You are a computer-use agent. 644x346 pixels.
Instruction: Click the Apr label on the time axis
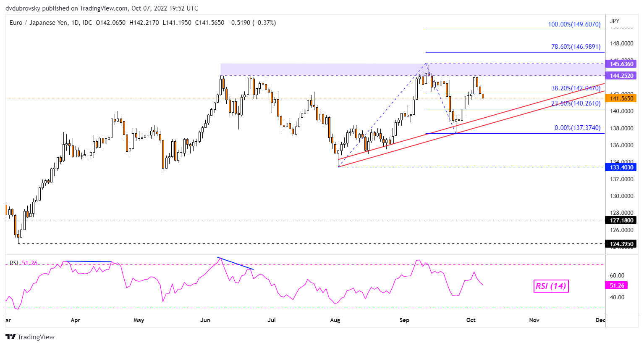(x=76, y=320)
